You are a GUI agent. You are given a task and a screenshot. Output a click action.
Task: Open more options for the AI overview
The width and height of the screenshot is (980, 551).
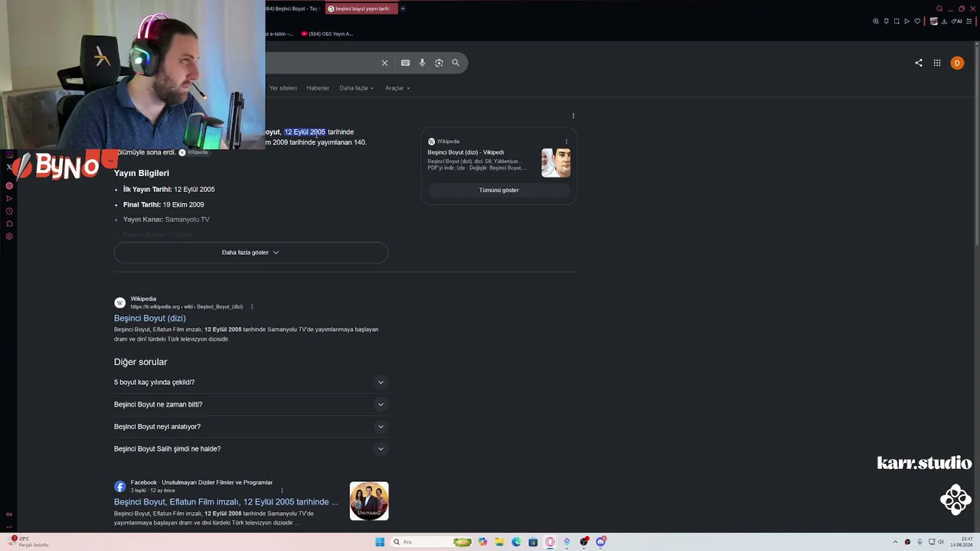coord(573,116)
